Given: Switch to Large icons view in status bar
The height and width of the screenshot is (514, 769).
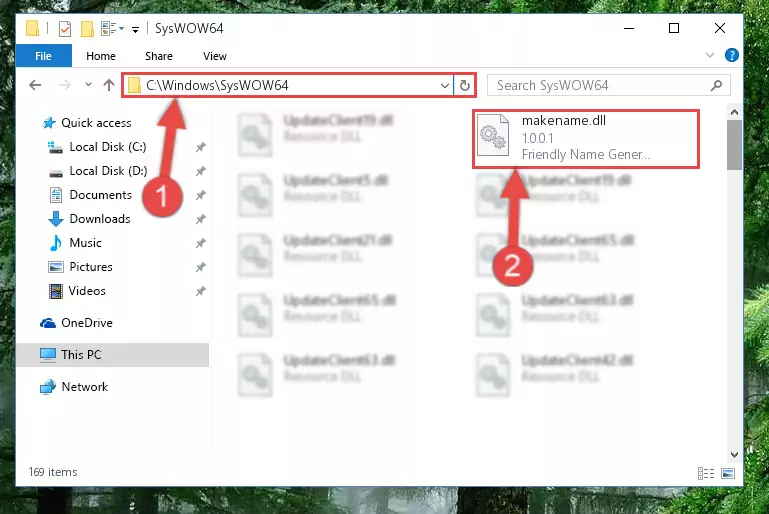Looking at the screenshot, I should [x=728, y=473].
